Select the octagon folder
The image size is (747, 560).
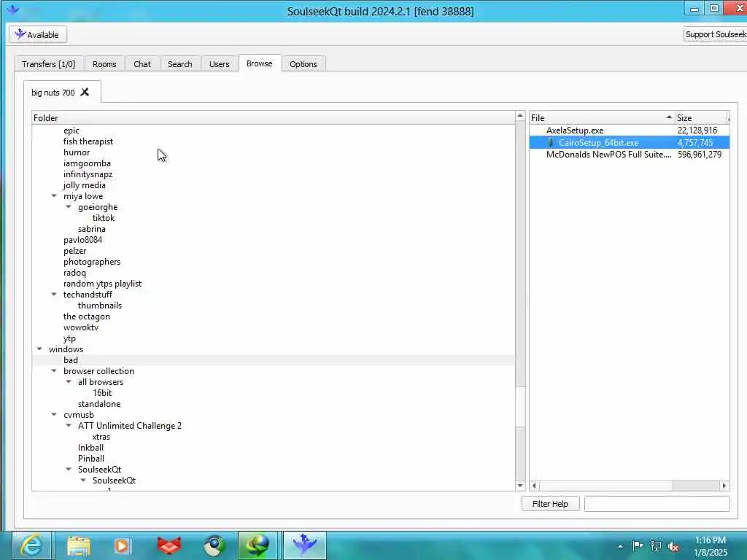click(x=87, y=316)
